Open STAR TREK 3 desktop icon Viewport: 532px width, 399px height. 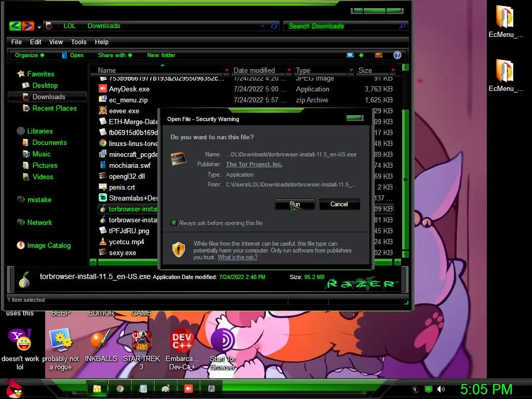[x=141, y=349]
